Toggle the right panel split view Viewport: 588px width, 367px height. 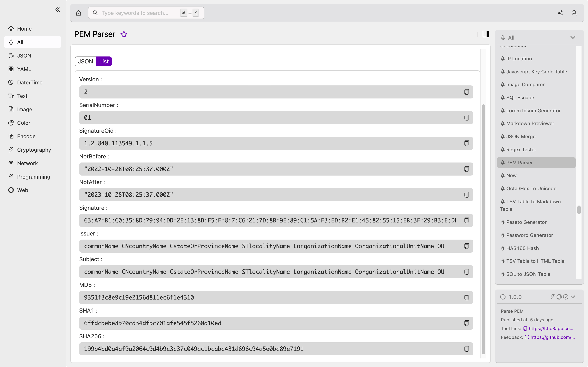(x=486, y=34)
